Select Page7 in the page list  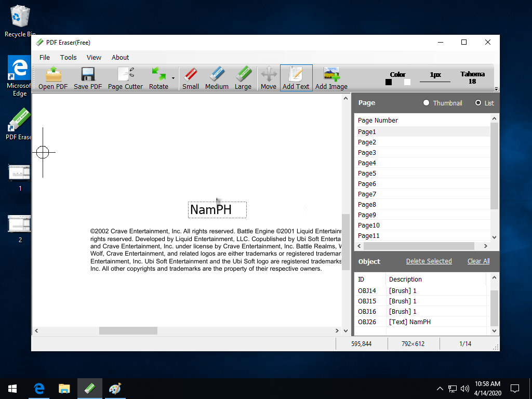pyautogui.click(x=423, y=194)
